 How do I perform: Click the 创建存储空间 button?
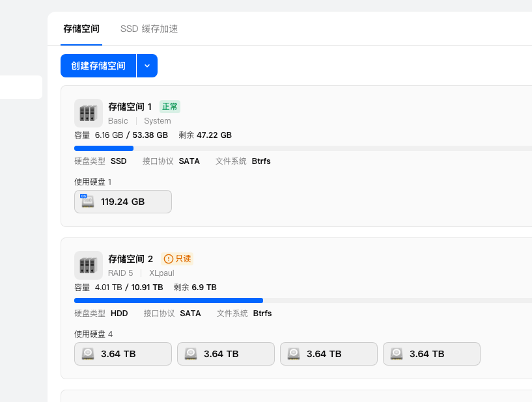pos(98,66)
